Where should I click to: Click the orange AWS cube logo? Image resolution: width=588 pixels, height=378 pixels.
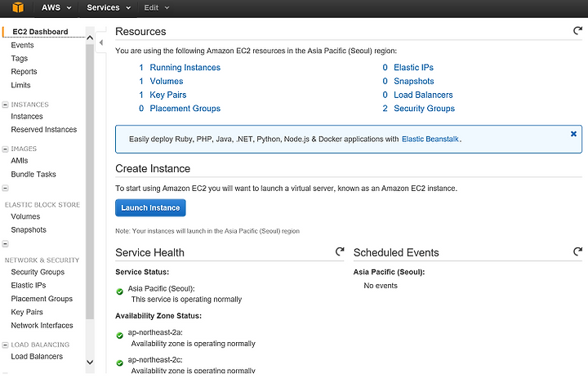[x=18, y=7]
